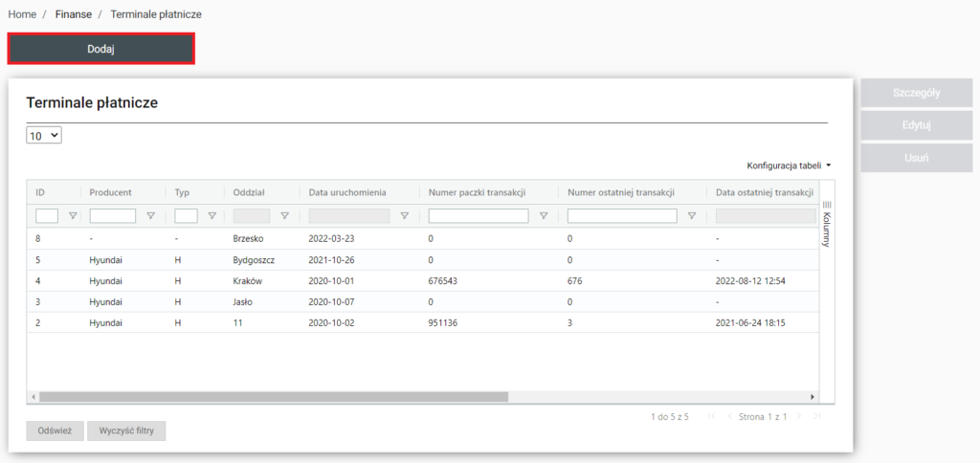Go to Finanse breadcrumb link
Viewport: 980px width, 463px height.
point(74,15)
